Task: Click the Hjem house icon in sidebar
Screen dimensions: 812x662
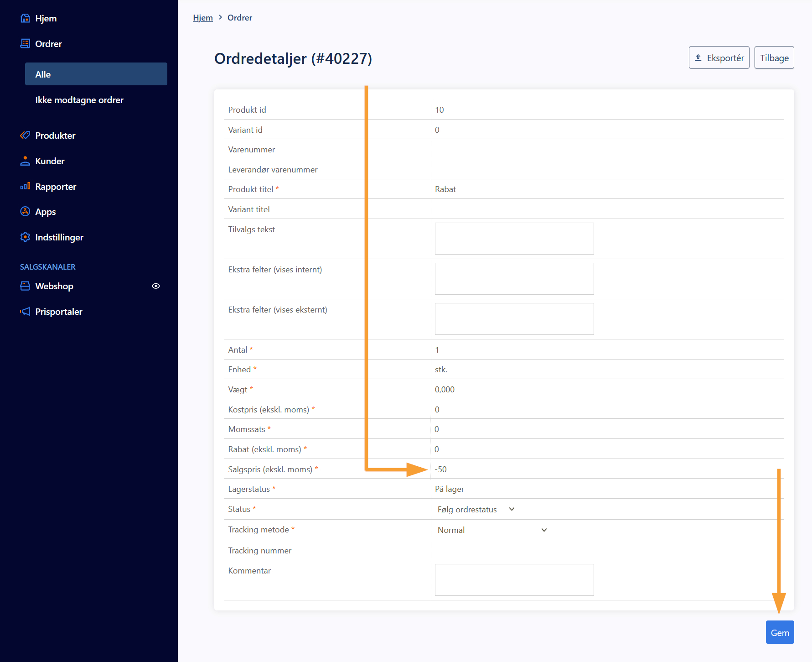Action: point(26,18)
